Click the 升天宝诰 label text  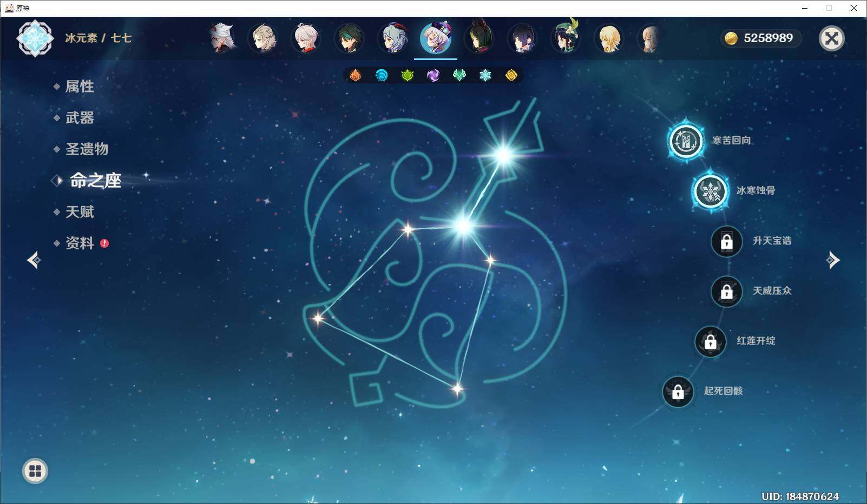(772, 241)
